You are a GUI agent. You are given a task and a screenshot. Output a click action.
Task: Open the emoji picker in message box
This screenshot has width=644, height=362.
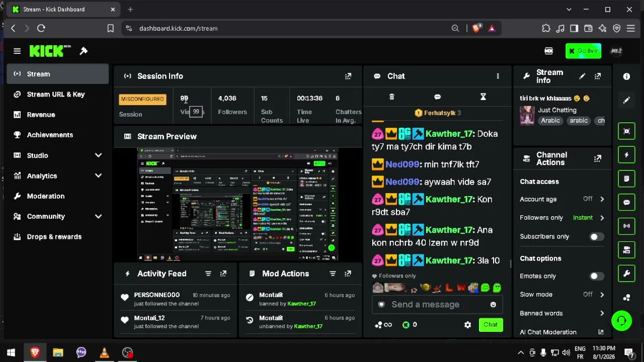point(493,304)
